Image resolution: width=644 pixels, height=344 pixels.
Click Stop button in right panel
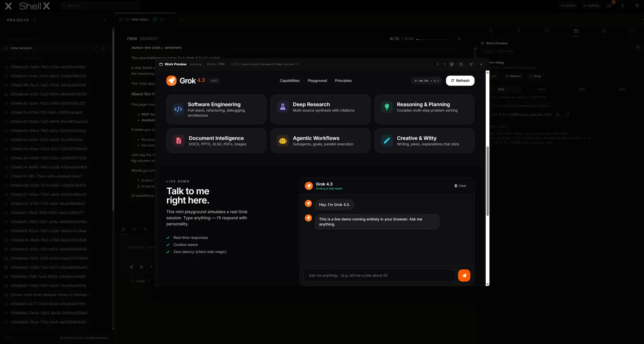click(535, 76)
